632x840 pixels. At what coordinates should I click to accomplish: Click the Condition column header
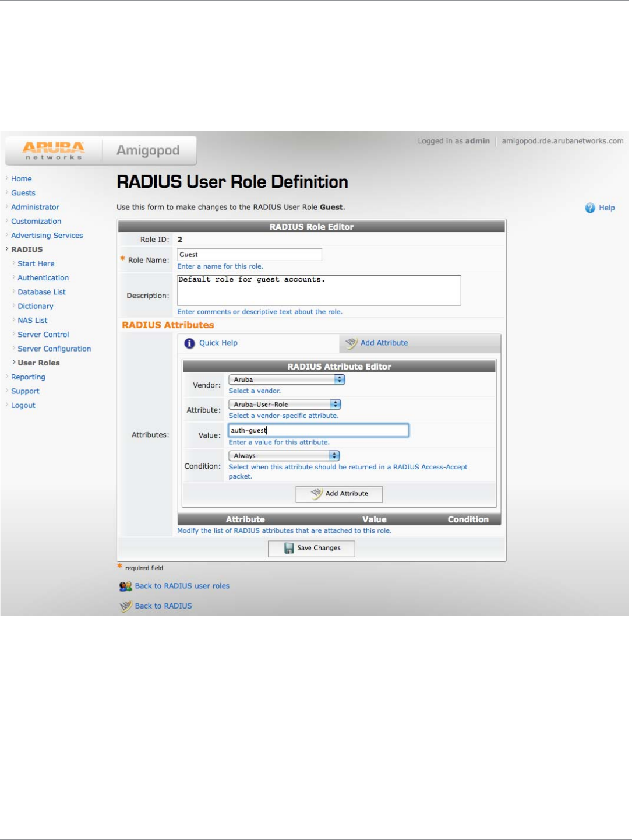pyautogui.click(x=468, y=520)
